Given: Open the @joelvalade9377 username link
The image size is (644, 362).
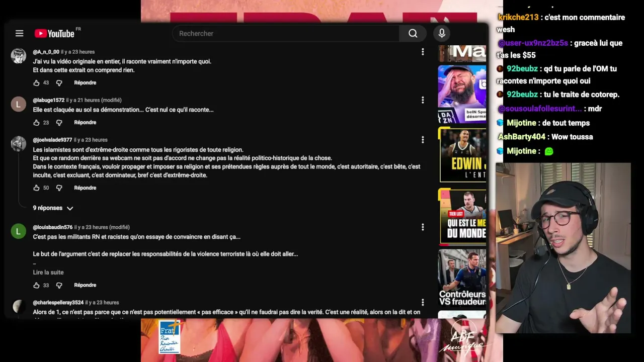Looking at the screenshot, I should 52,140.
